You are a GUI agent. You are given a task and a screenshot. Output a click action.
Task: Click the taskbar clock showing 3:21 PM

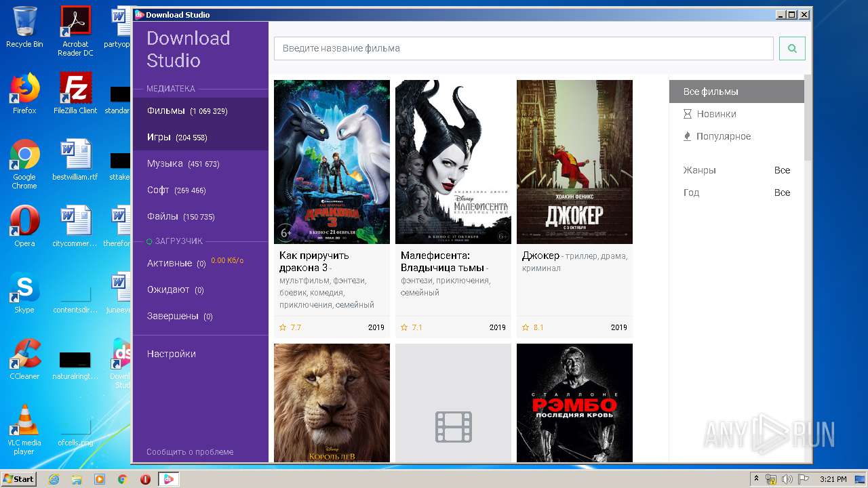(x=833, y=479)
